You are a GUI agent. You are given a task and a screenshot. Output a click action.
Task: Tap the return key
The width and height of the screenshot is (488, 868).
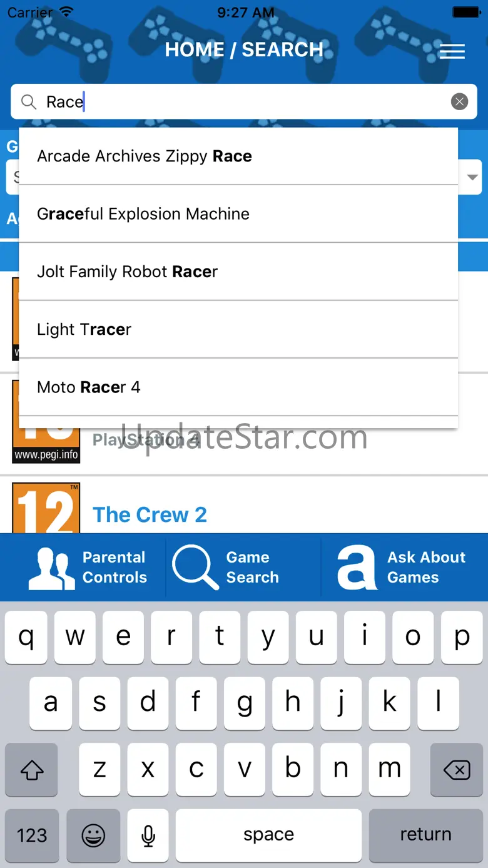tap(426, 835)
